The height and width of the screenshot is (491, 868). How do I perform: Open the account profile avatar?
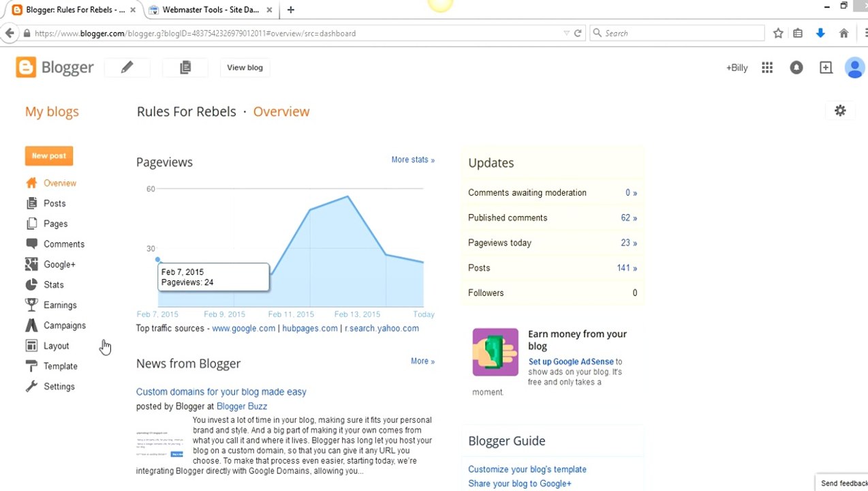(854, 68)
